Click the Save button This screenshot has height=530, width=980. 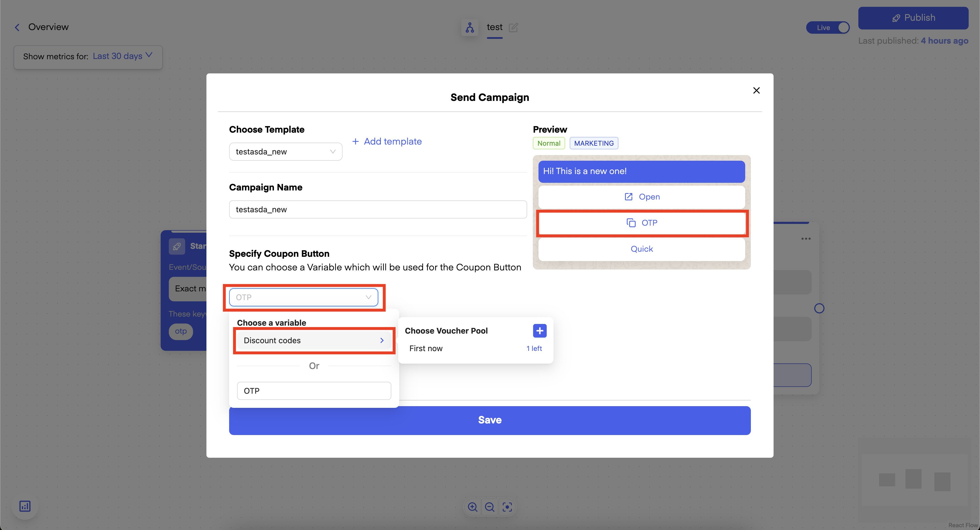coord(490,420)
